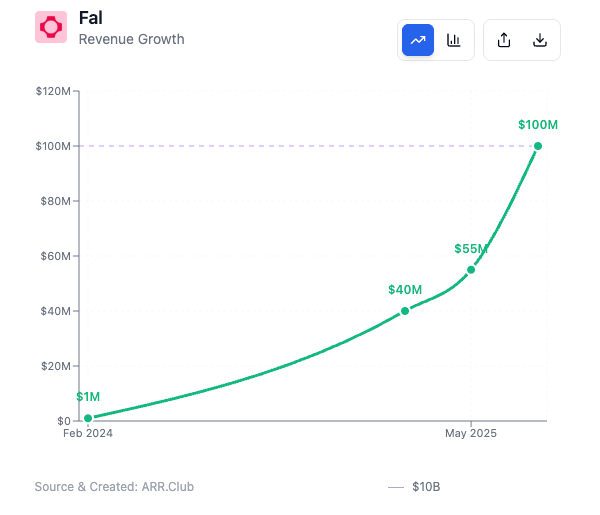Viewport: 600px width, 515px height.
Task: Click the $40M y-axis label
Action: click(56, 311)
